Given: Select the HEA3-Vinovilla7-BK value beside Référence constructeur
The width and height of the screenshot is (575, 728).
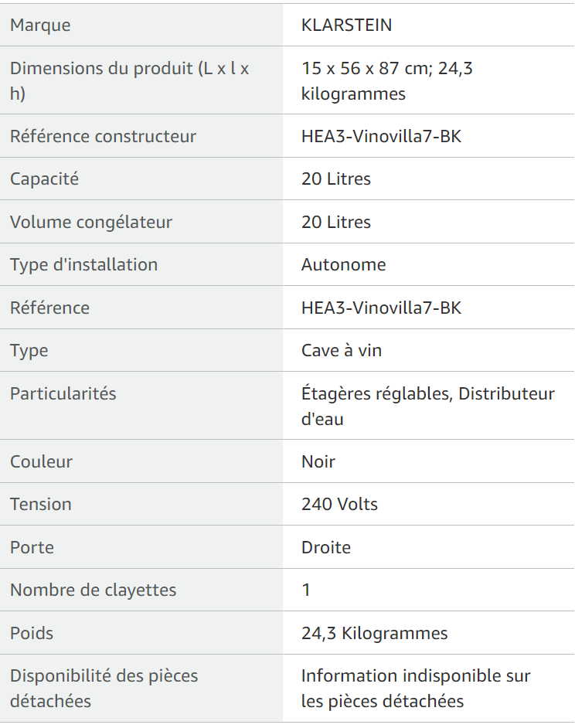Looking at the screenshot, I should click(x=381, y=137).
